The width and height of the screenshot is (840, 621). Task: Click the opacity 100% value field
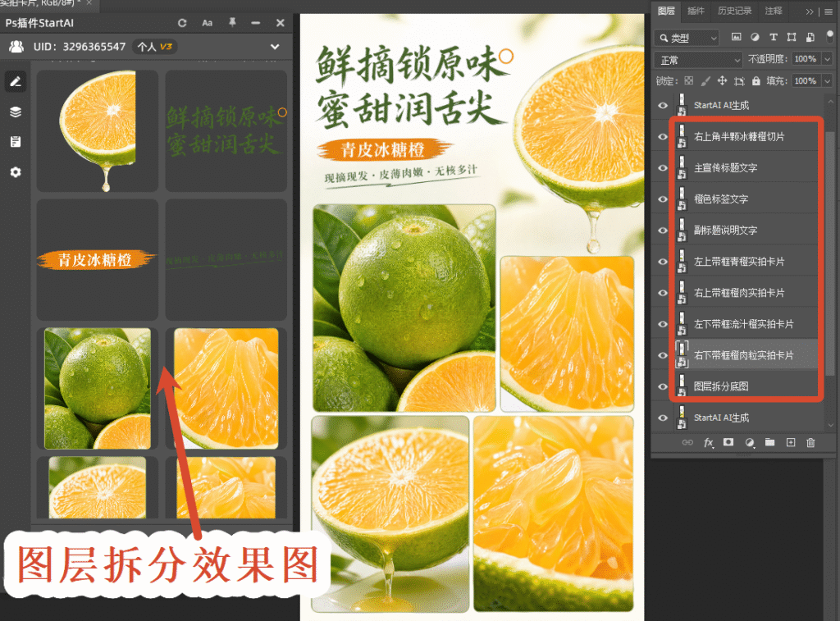pyautogui.click(x=806, y=59)
